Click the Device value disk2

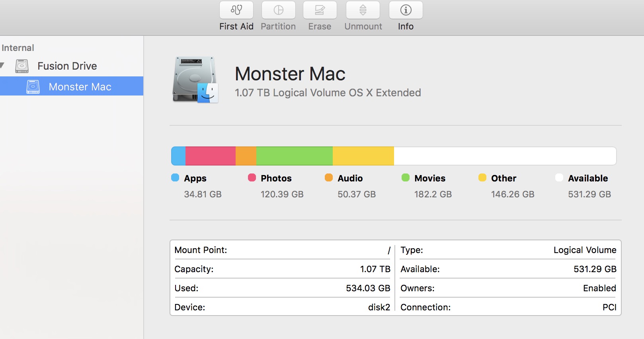click(x=379, y=307)
